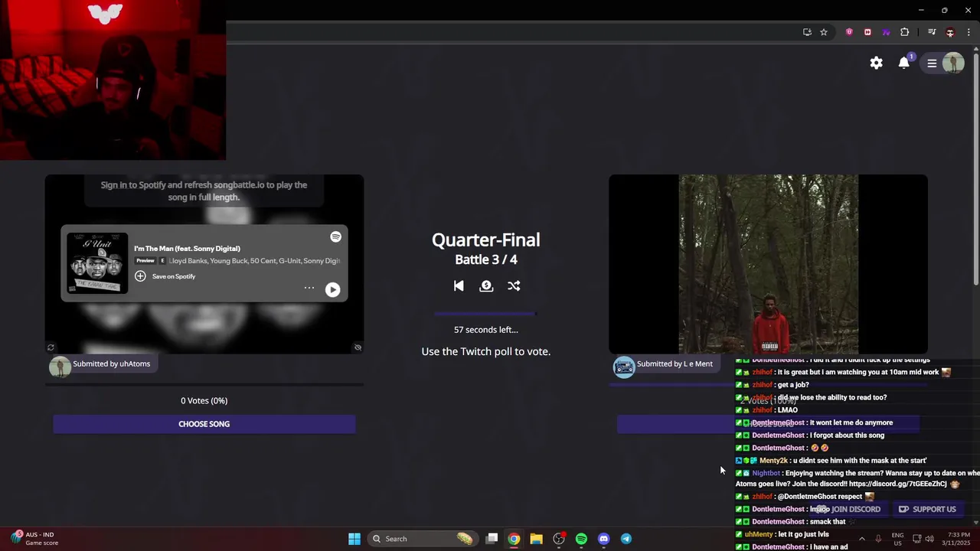Hide the left song embed

[x=358, y=347]
